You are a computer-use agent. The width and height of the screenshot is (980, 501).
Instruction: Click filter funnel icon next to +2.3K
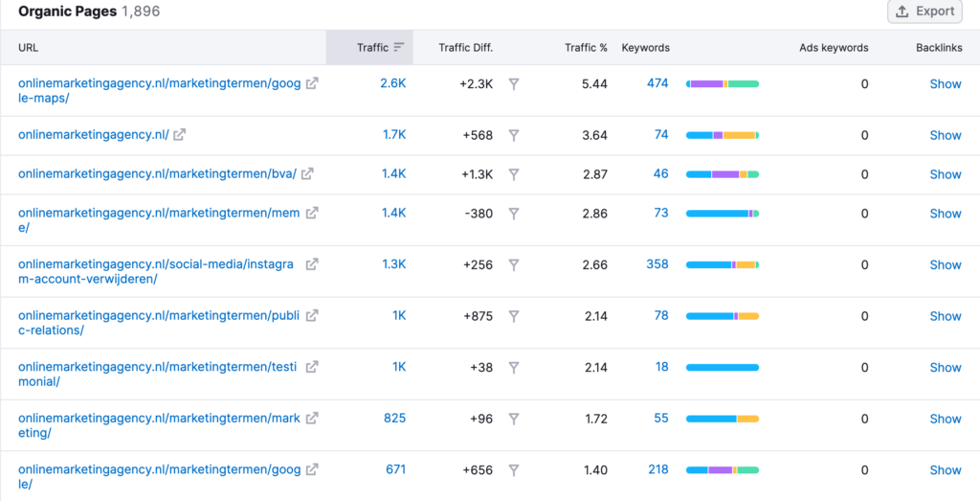click(514, 83)
